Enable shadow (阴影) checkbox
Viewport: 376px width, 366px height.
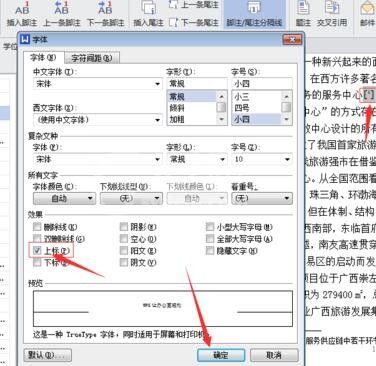click(x=124, y=227)
